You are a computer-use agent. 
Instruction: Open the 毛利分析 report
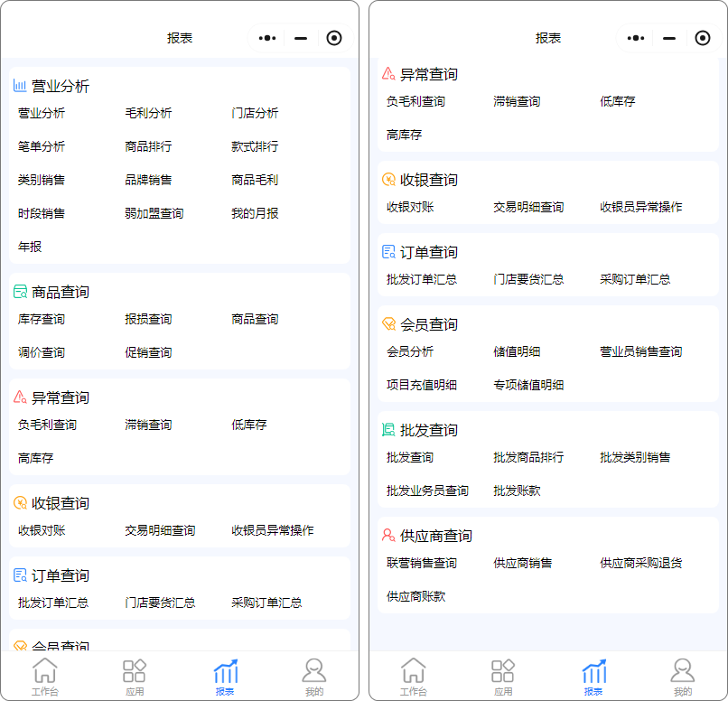point(148,113)
